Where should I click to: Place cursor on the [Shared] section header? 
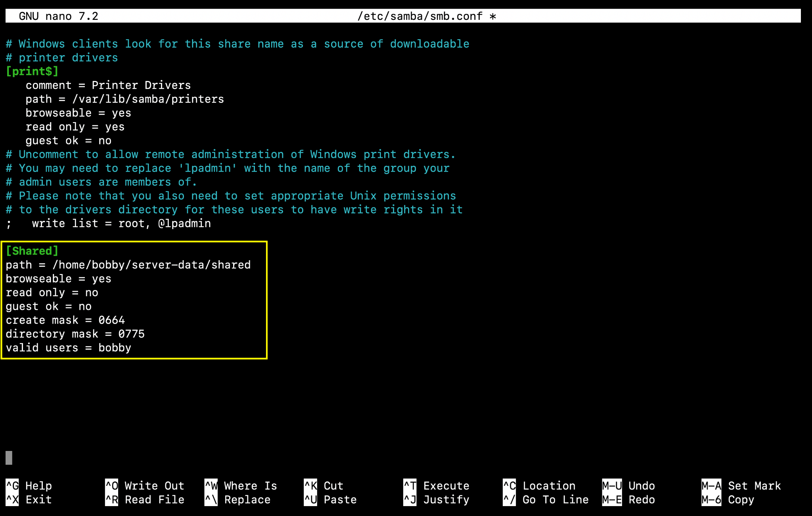32,251
